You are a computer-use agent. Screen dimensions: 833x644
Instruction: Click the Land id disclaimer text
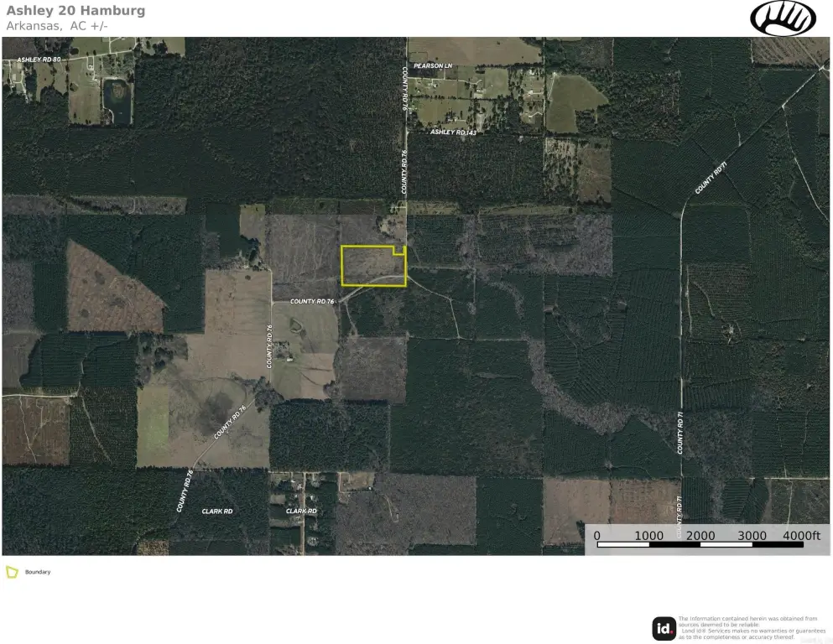pos(752,627)
